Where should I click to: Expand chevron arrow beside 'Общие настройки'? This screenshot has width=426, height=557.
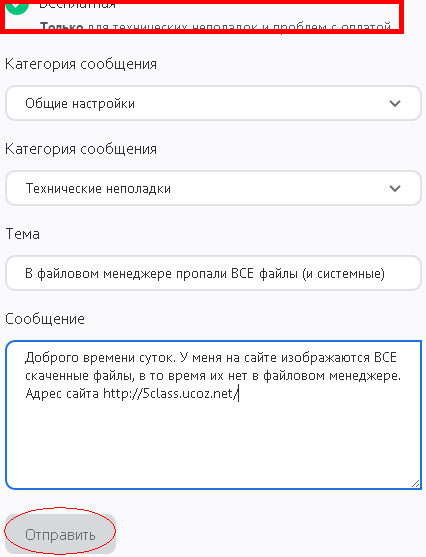395,103
